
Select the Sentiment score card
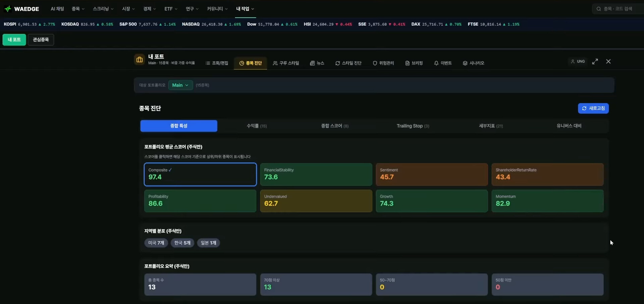pyautogui.click(x=432, y=174)
